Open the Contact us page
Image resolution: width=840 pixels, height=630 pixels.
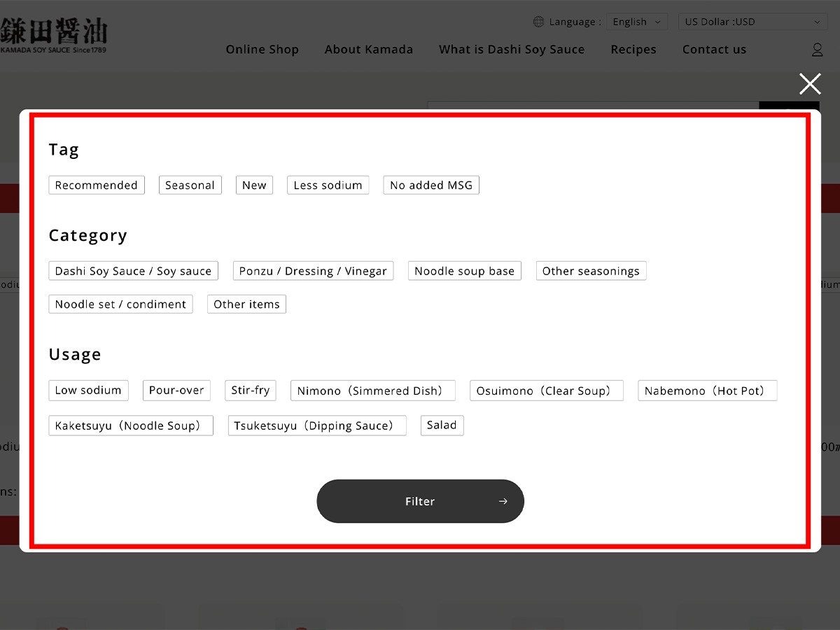715,50
